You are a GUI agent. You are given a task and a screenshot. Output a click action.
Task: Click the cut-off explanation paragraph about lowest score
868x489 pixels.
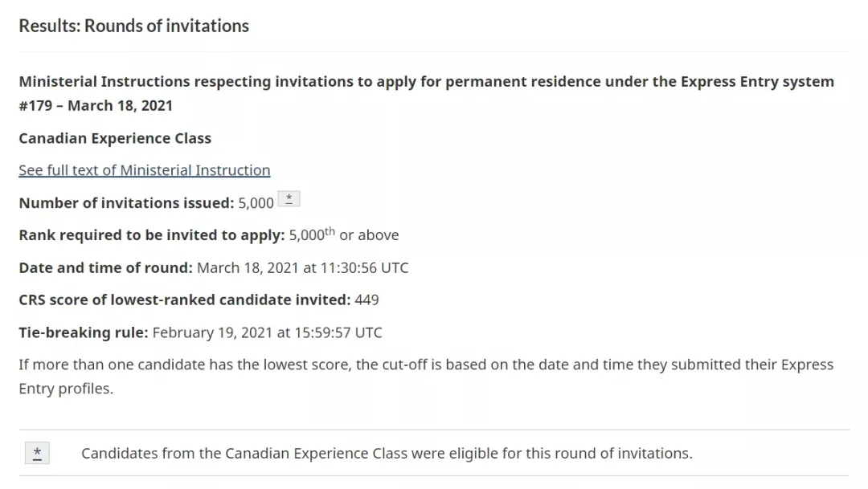426,376
